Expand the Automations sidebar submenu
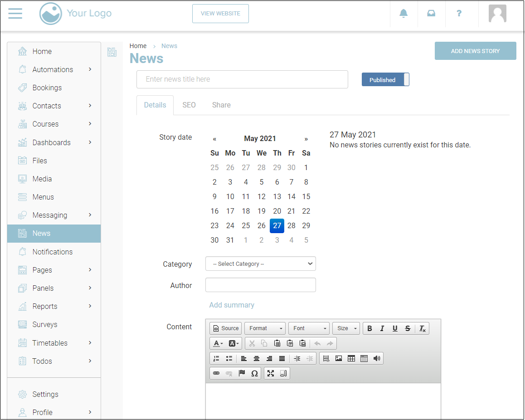The height and width of the screenshot is (420, 525). (x=90, y=69)
